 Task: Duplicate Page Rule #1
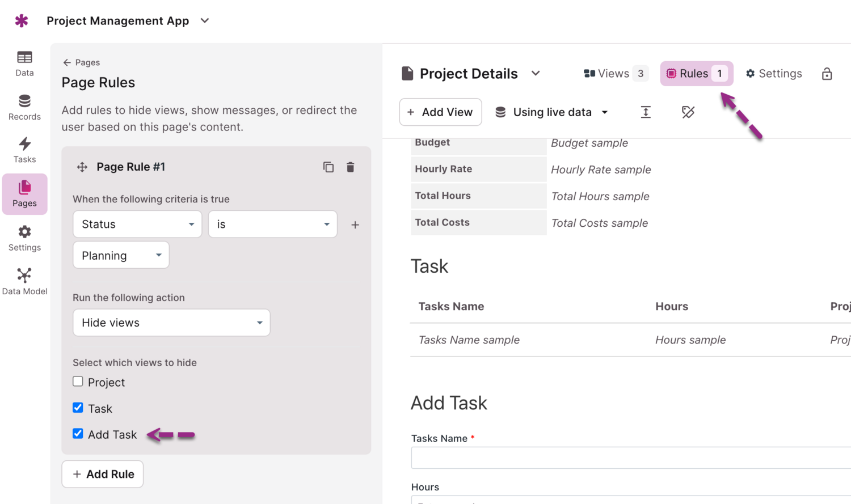pyautogui.click(x=328, y=167)
